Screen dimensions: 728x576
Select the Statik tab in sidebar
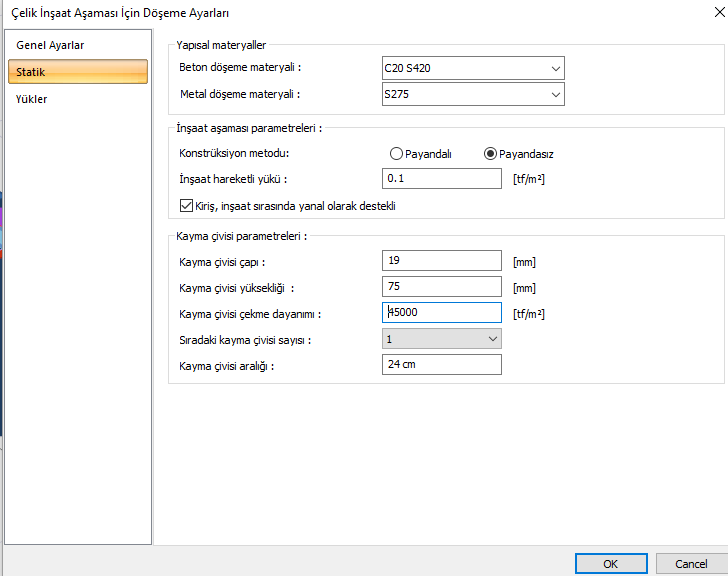77,72
